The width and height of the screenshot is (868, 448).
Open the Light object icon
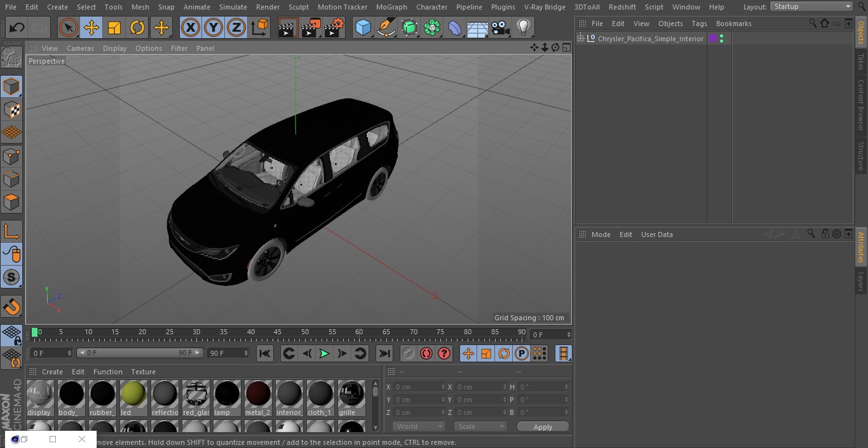523,27
